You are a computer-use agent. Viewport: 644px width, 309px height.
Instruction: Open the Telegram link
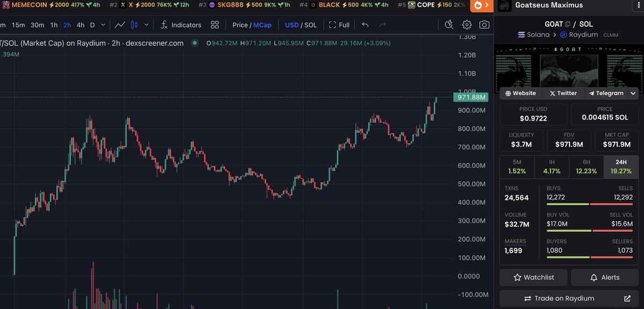(606, 93)
